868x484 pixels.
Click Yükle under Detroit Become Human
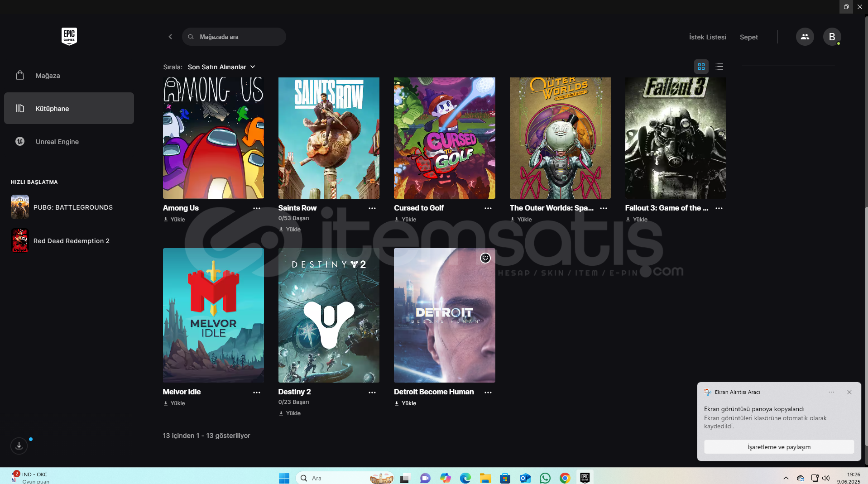(405, 403)
